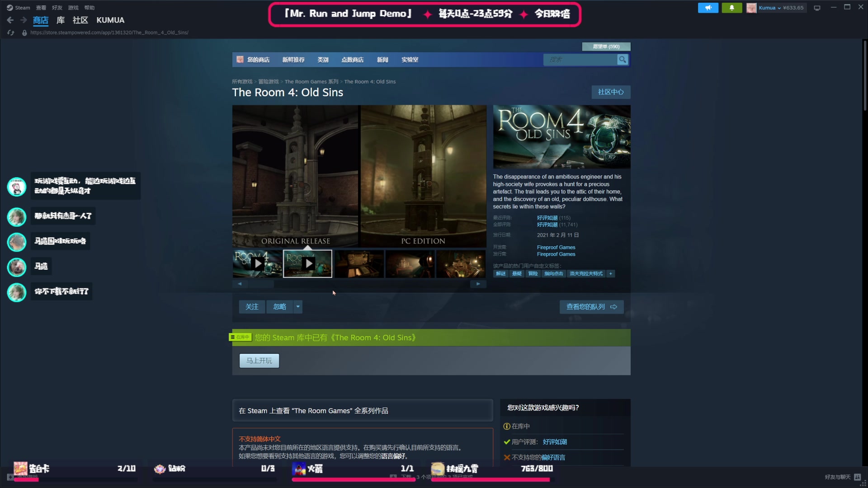Click the magnifier search icon in store bar
The height and width of the screenshot is (488, 868).
[x=623, y=60]
